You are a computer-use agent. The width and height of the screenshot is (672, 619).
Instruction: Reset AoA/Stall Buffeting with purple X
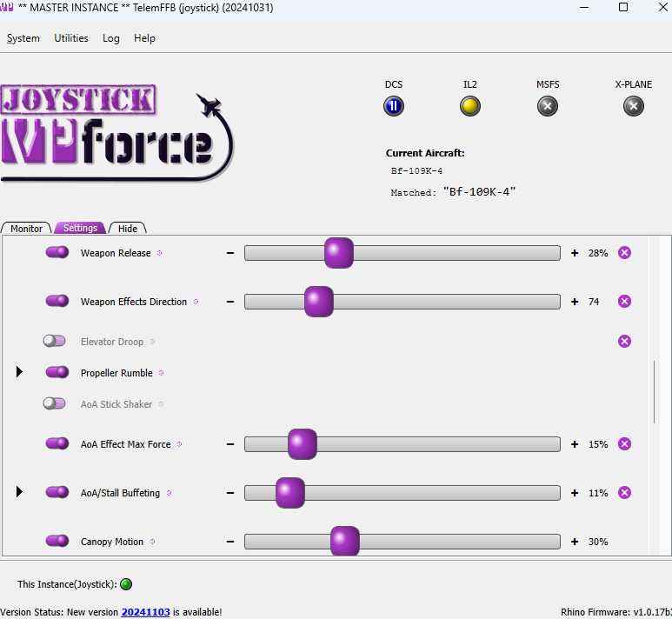click(x=624, y=493)
